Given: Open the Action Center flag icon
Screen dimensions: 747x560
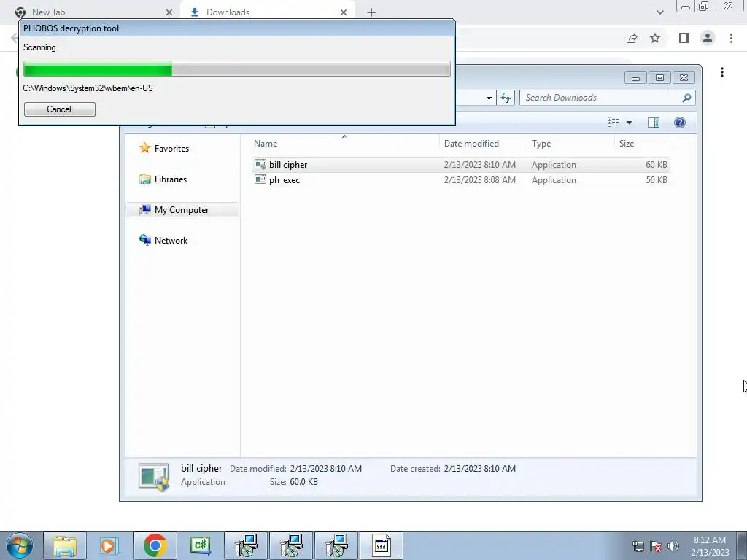Looking at the screenshot, I should pos(656,546).
